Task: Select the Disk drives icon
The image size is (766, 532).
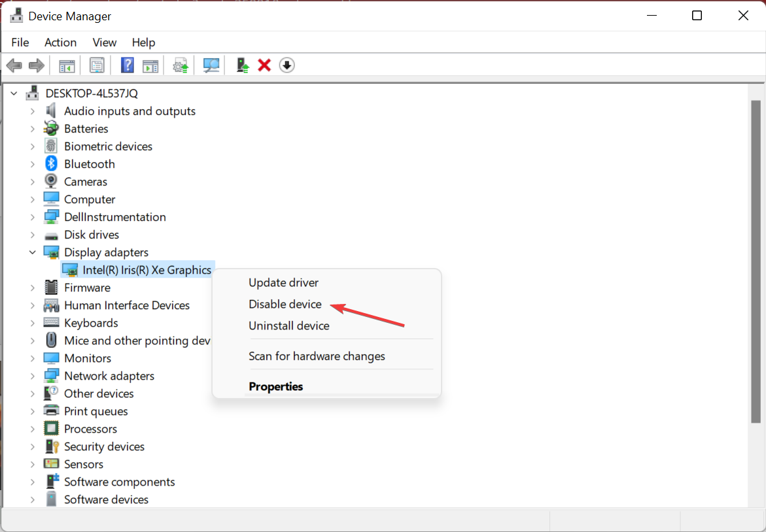Action: [x=51, y=236]
